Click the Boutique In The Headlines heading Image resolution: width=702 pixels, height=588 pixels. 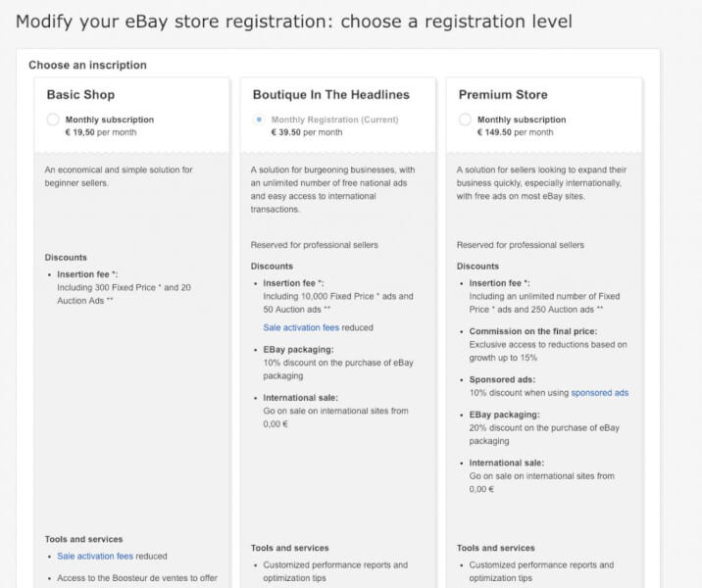(330, 95)
